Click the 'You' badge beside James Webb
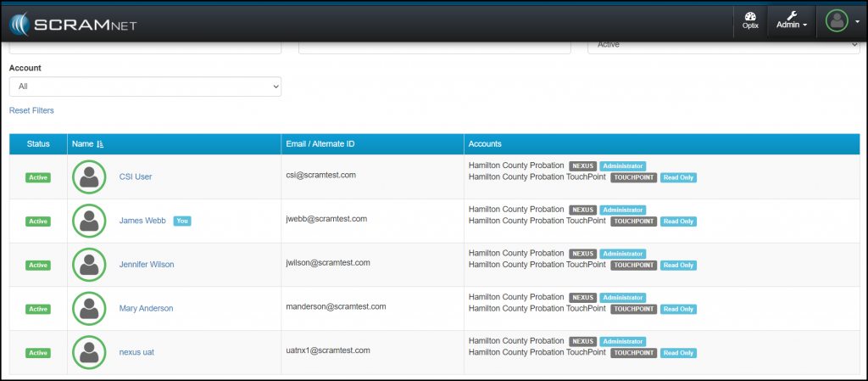 pos(182,221)
